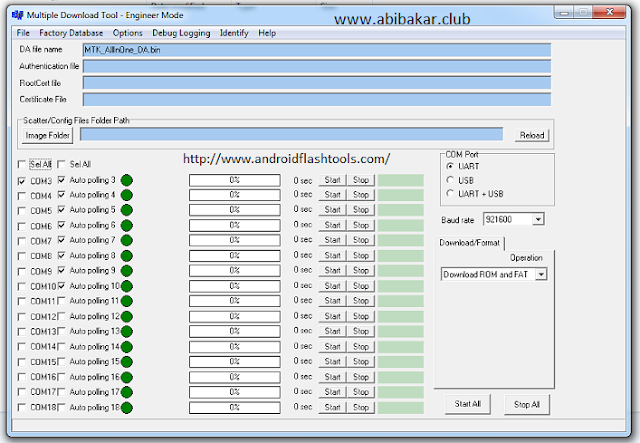The image size is (640, 443).
Task: Click the Certificate File field
Action: (317, 99)
